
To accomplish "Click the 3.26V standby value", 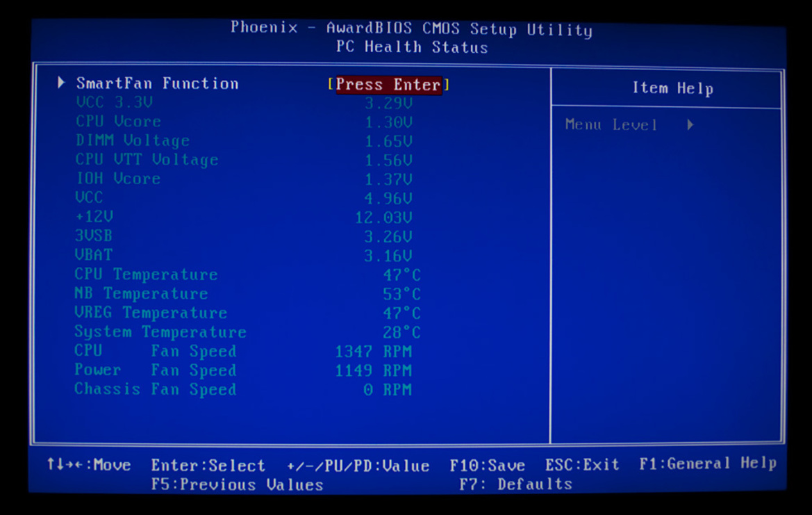I will (388, 237).
